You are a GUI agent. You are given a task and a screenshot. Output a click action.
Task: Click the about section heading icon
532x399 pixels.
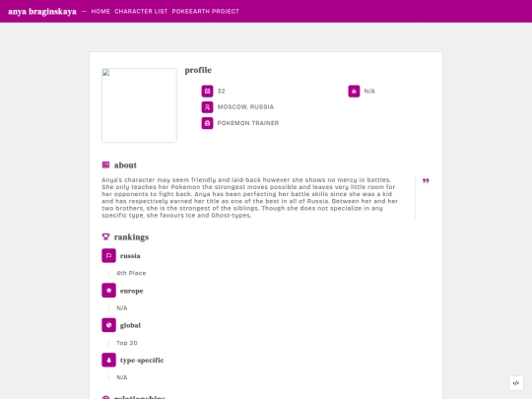(x=105, y=165)
